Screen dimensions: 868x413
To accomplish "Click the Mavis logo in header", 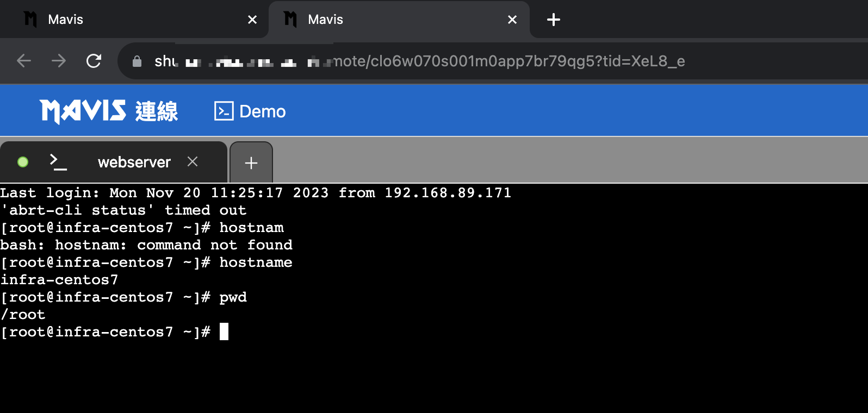I will click(109, 111).
